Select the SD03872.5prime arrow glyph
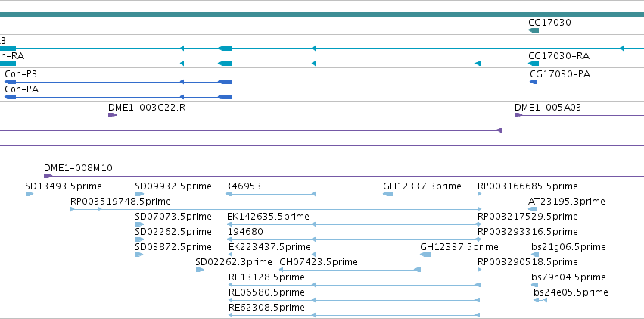 (x=138, y=255)
